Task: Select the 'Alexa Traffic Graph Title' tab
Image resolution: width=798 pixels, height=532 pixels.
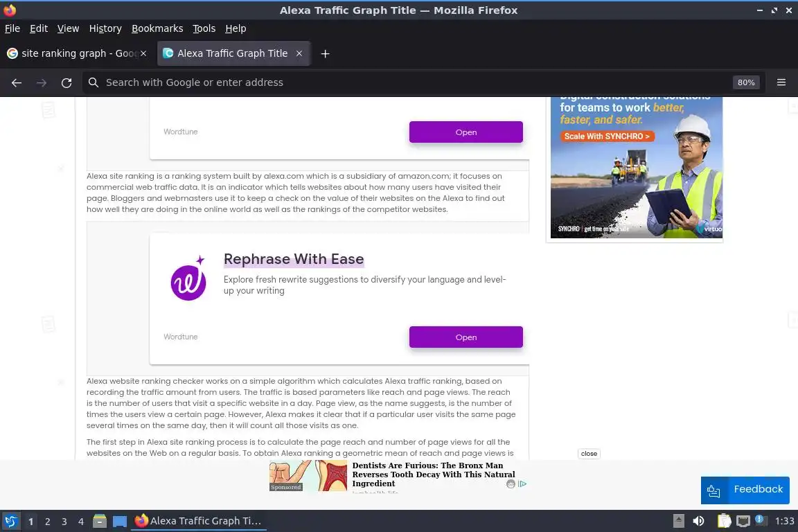Action: point(233,53)
